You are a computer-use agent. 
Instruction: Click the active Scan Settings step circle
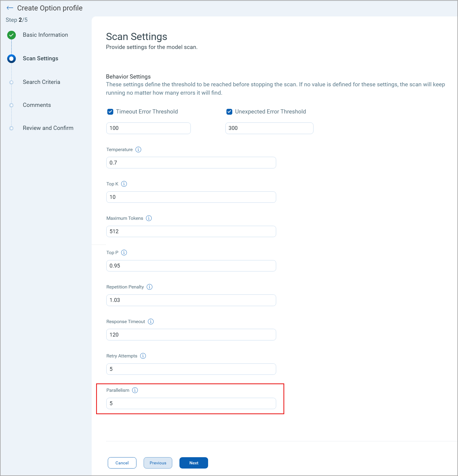pyautogui.click(x=11, y=59)
